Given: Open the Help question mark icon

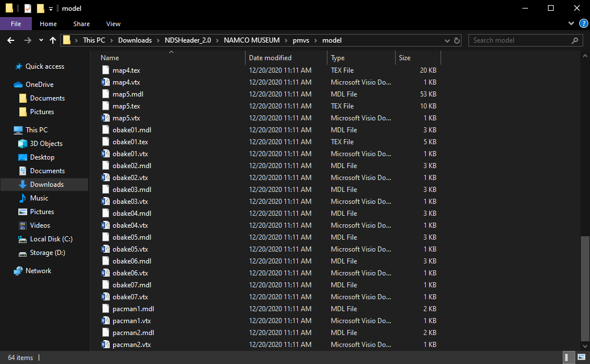Looking at the screenshot, I should pos(583,24).
